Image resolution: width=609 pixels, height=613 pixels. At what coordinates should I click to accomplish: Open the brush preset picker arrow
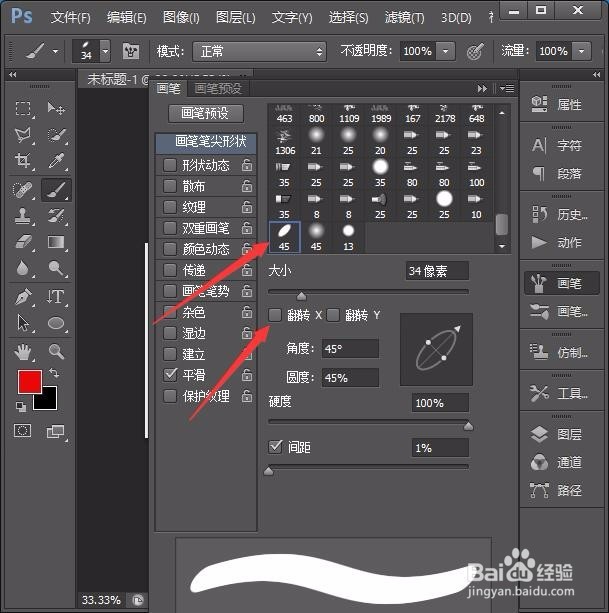pos(105,51)
